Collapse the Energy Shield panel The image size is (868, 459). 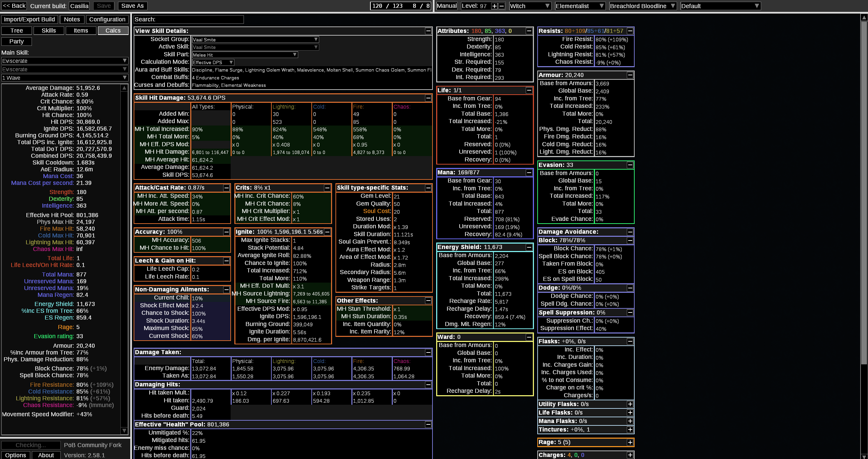529,247
